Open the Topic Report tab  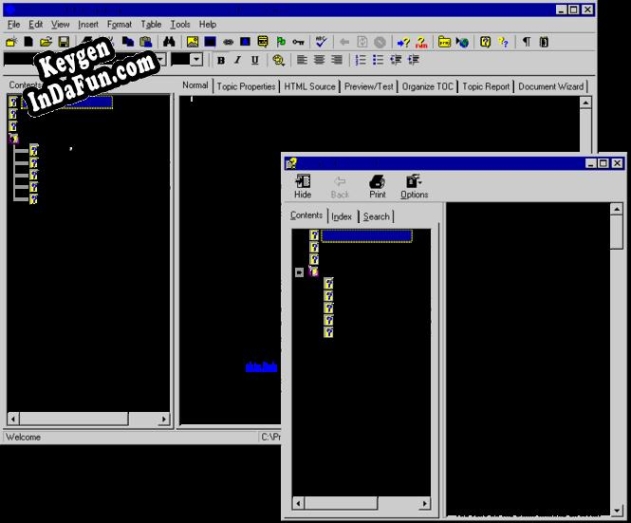point(485,86)
